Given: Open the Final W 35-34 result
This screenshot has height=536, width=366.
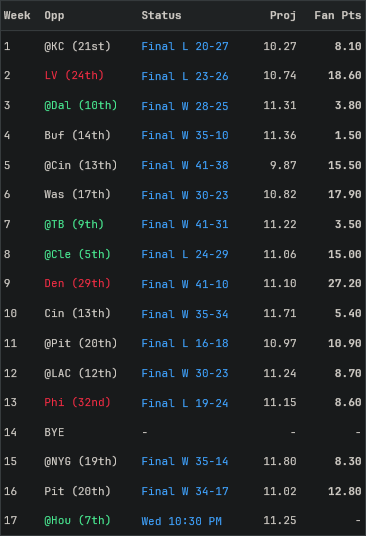Looking at the screenshot, I should [185, 314].
